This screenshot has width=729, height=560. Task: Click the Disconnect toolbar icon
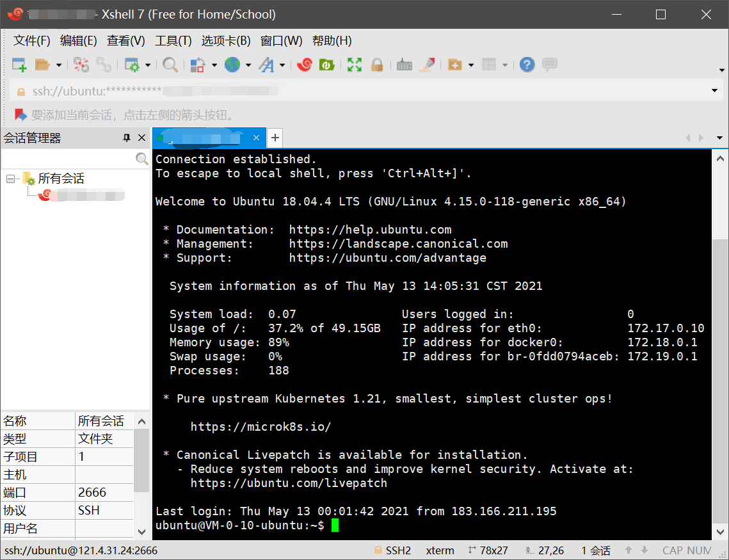pyautogui.click(x=81, y=65)
